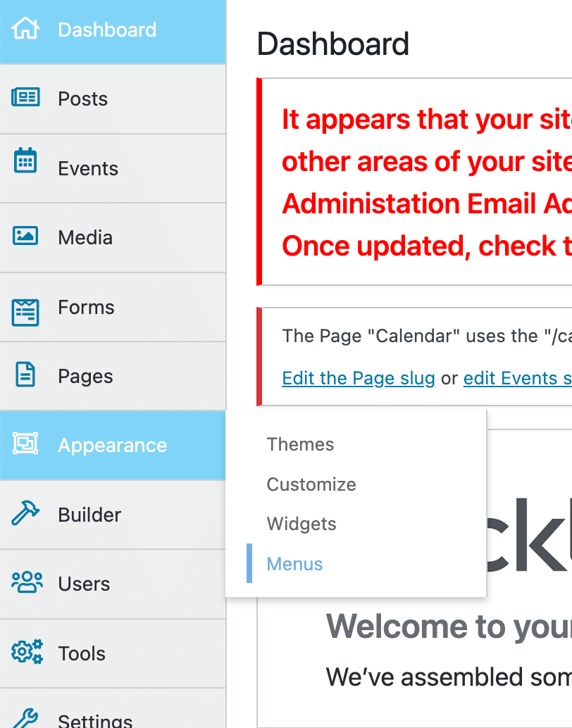Click the Forms list icon

pyautogui.click(x=25, y=312)
